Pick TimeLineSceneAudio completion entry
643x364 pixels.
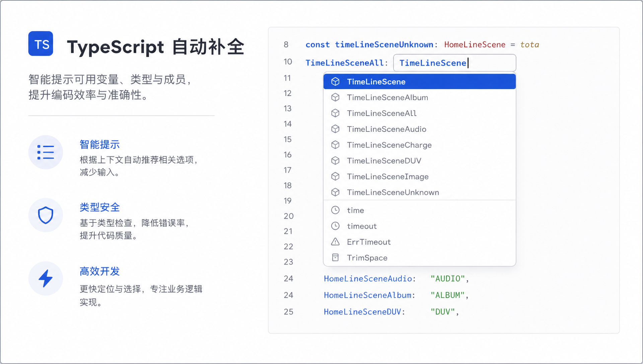(x=419, y=129)
